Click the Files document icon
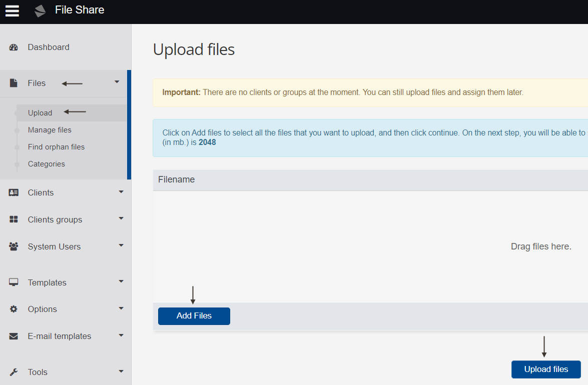 click(x=14, y=83)
